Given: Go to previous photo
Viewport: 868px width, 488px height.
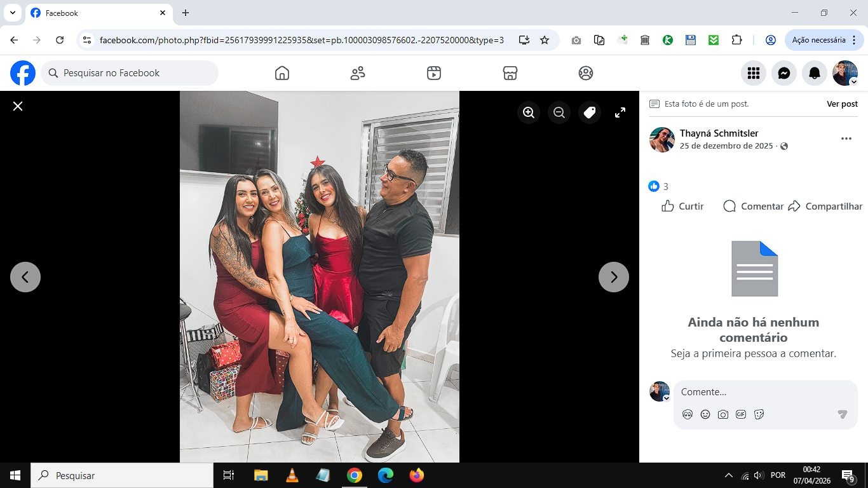Looking at the screenshot, I should pos(25,277).
